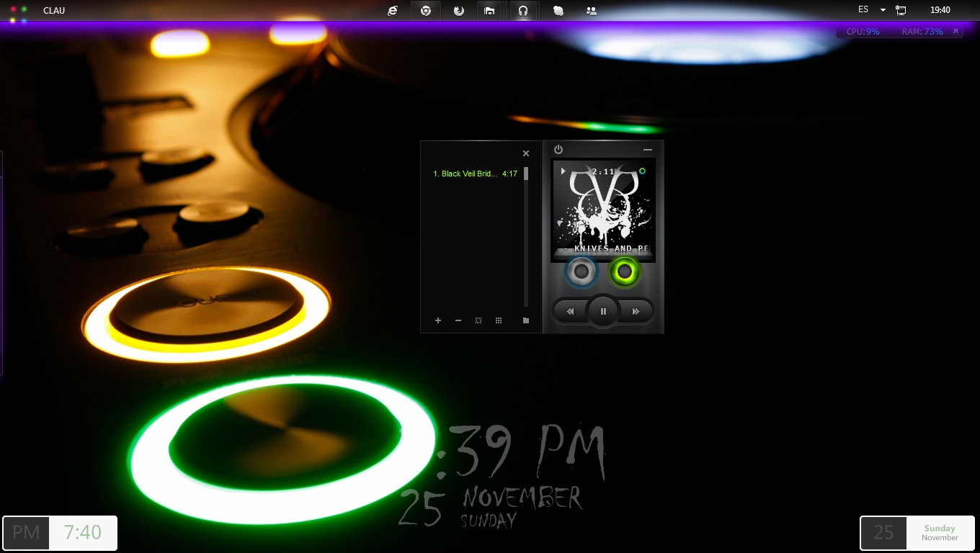Click the 4:17 track duration in playlist

click(509, 174)
